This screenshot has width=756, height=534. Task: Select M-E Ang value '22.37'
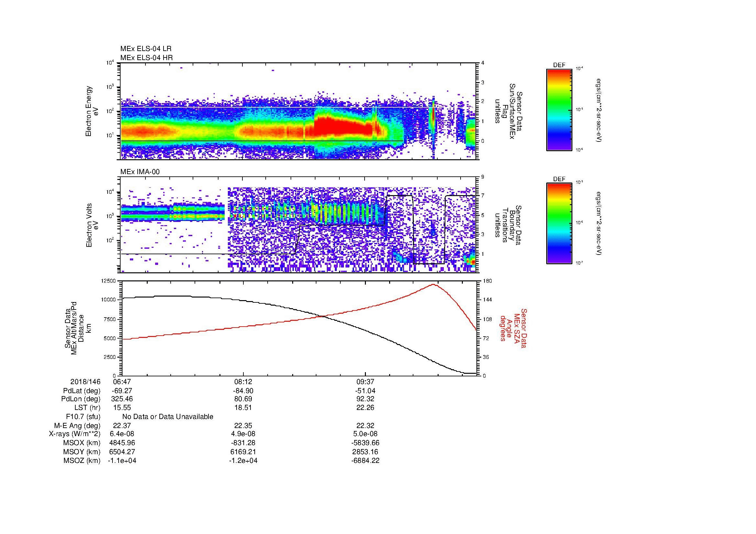click(122, 425)
